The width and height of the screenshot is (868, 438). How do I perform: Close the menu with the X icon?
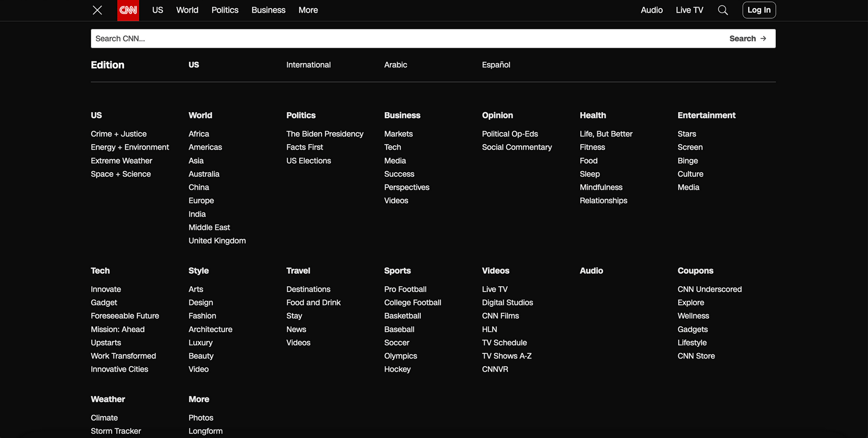pyautogui.click(x=97, y=10)
